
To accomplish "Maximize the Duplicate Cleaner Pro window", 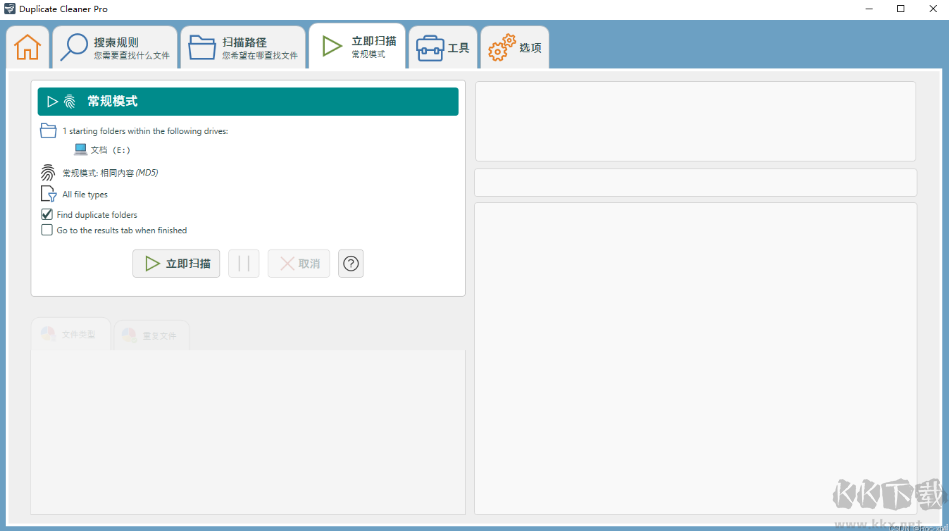I will [901, 9].
